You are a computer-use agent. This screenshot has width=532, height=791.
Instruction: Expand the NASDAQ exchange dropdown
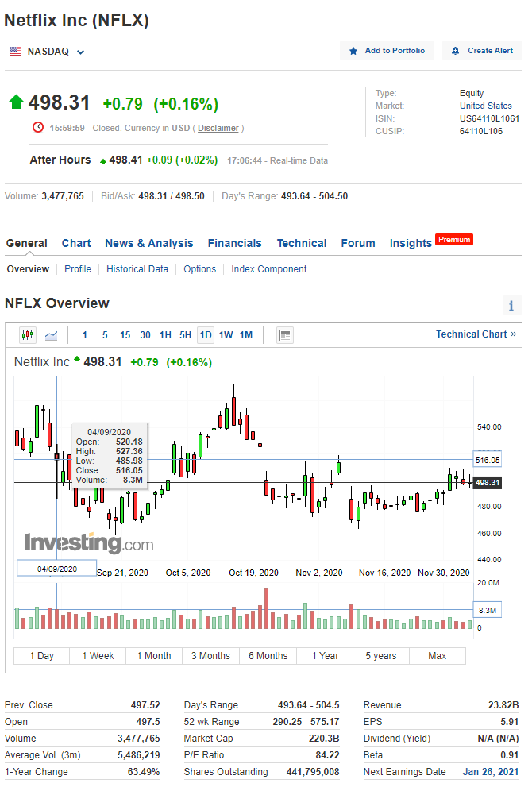81,52
